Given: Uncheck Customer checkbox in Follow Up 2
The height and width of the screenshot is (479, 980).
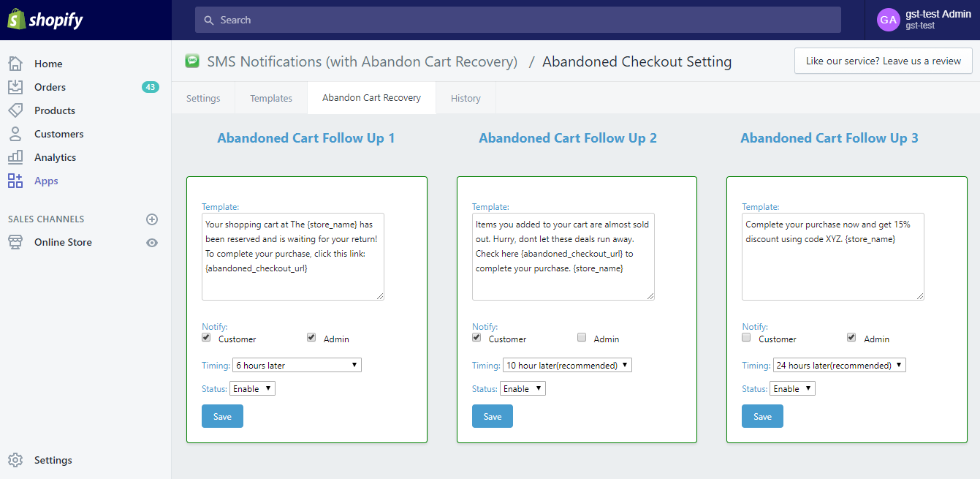Looking at the screenshot, I should tap(477, 338).
